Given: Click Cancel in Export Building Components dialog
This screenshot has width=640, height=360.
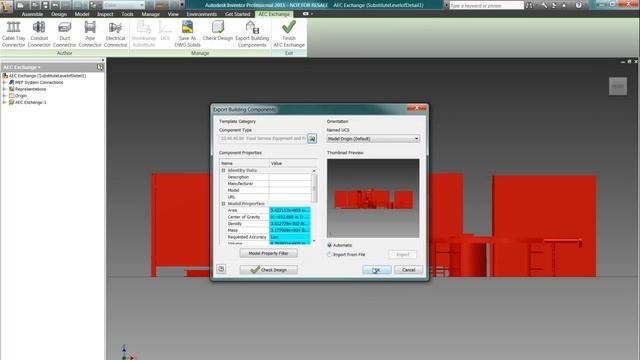Looking at the screenshot, I should 409,270.
